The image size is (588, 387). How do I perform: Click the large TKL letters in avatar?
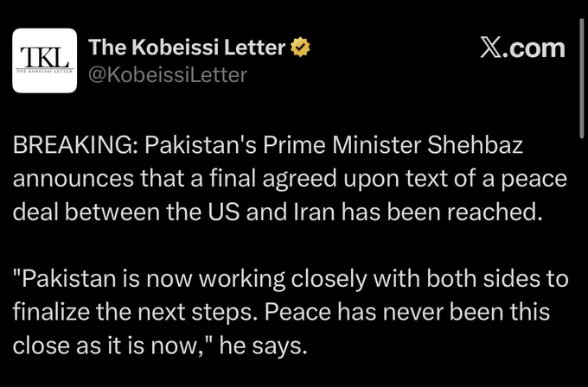[45, 57]
